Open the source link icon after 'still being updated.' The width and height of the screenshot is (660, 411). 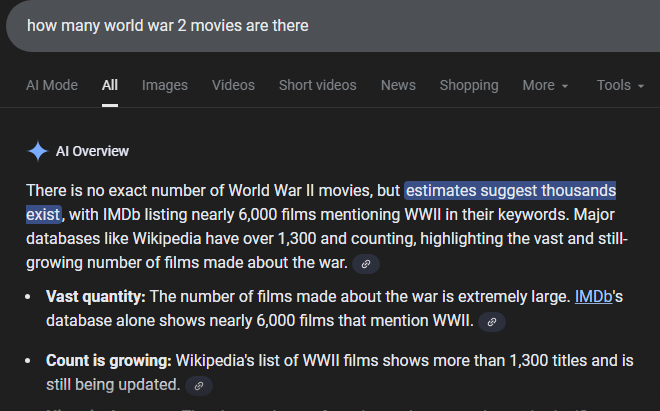[x=199, y=386]
